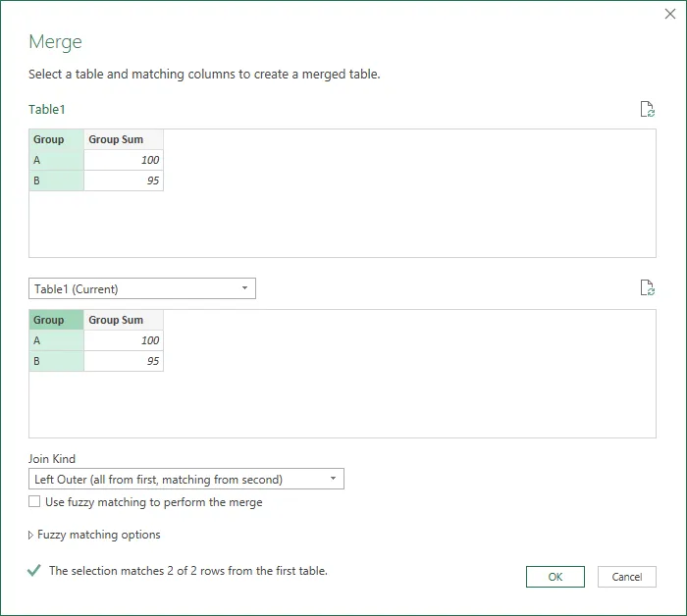Click the green checkmark match status icon

(x=34, y=570)
